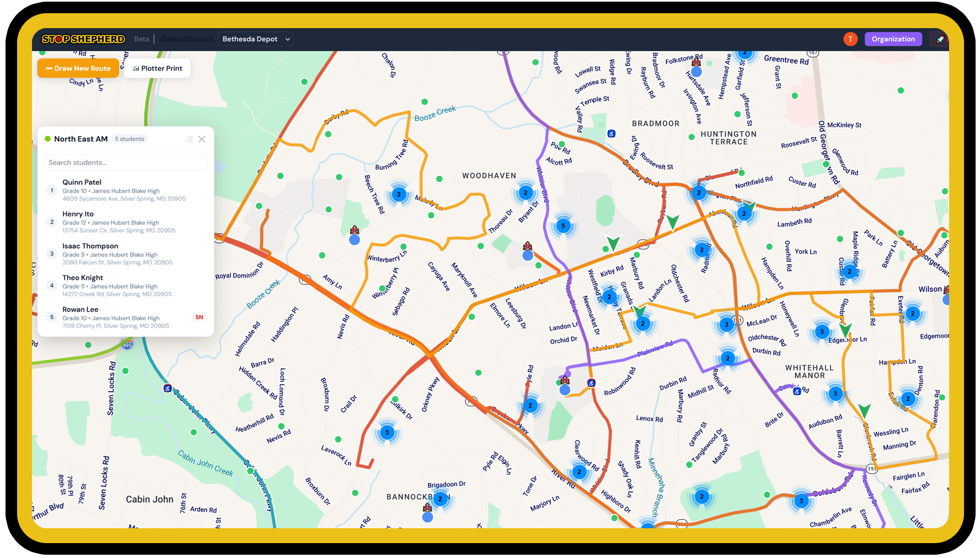The height and width of the screenshot is (558, 980).
Task: Select student Theo Knight in list
Action: coord(126,286)
